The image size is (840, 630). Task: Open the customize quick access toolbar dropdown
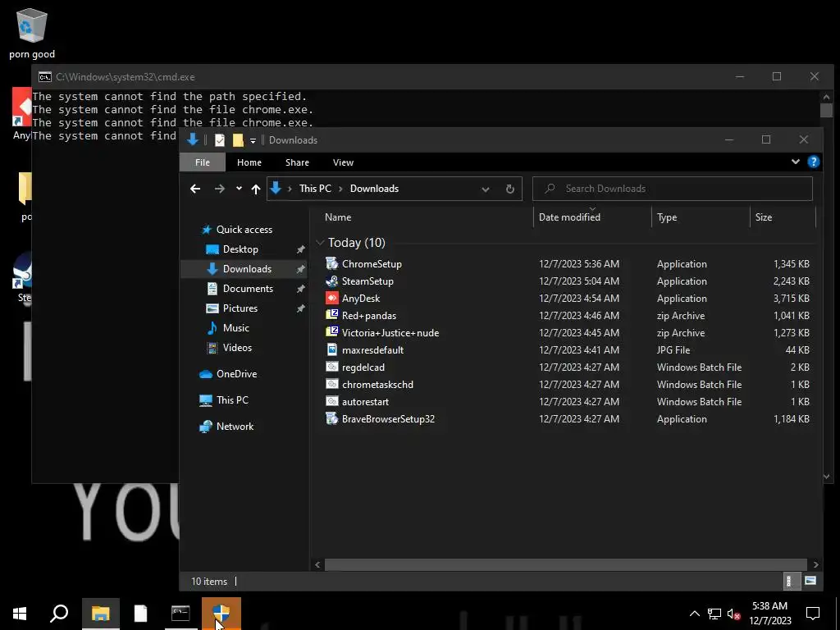pyautogui.click(x=253, y=141)
